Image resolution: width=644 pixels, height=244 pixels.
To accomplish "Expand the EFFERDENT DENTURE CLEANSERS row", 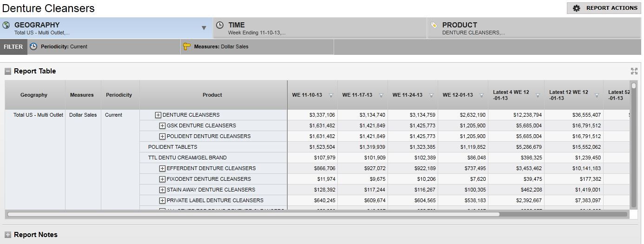I will click(x=162, y=169).
